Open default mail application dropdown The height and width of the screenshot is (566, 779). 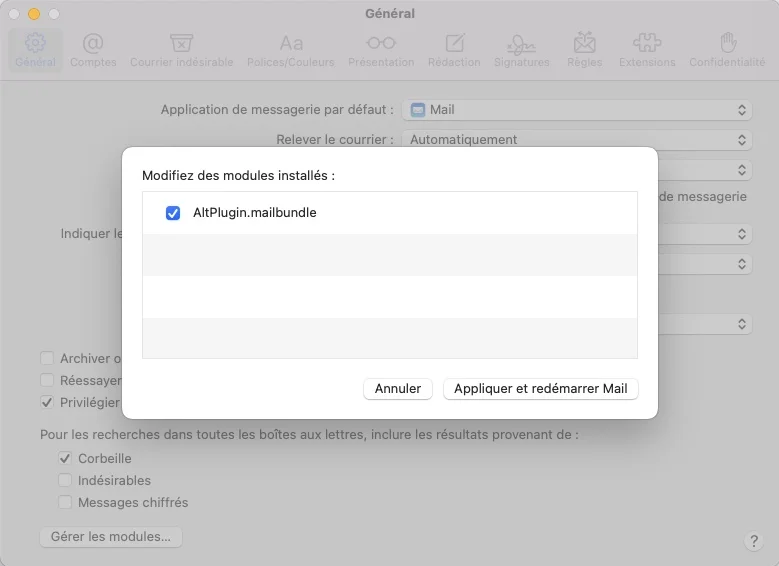pos(577,110)
